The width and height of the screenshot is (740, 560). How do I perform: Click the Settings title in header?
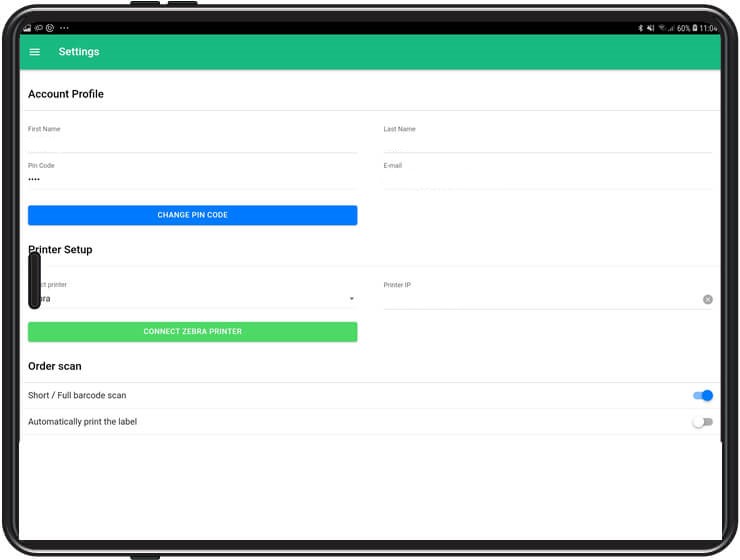pos(79,52)
